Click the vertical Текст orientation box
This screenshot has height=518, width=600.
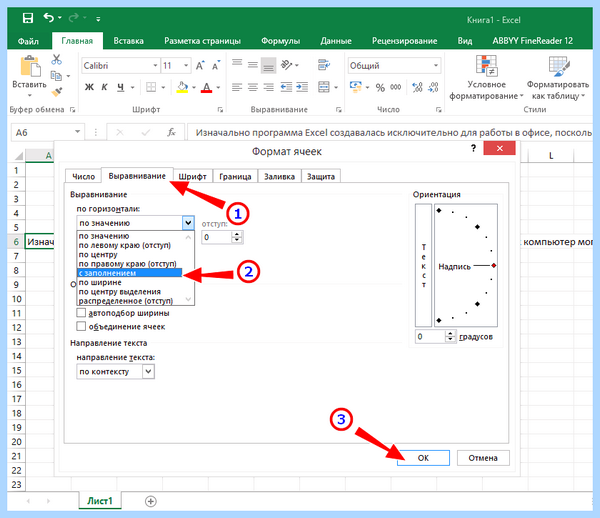(424, 265)
